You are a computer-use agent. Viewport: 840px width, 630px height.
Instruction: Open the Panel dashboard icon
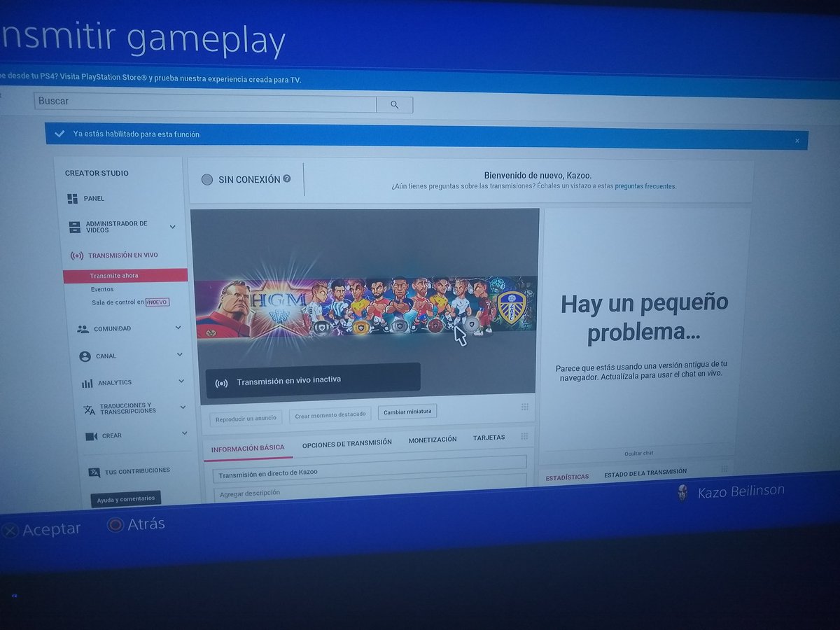click(73, 199)
